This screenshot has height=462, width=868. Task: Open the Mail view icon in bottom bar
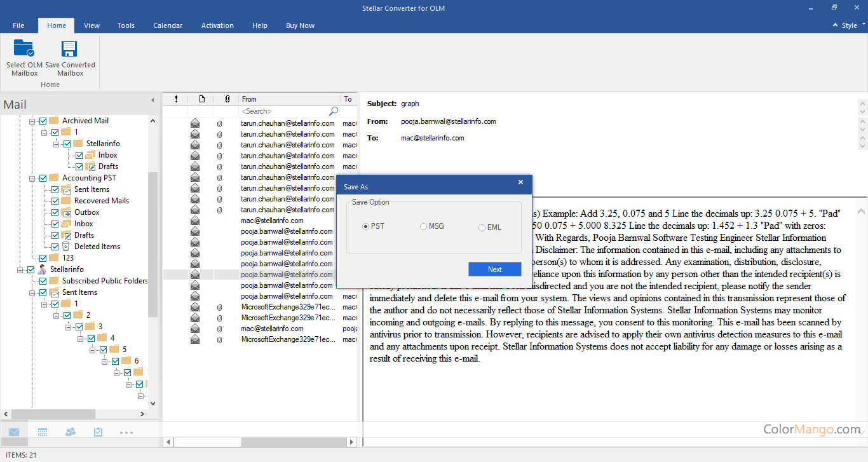14,432
